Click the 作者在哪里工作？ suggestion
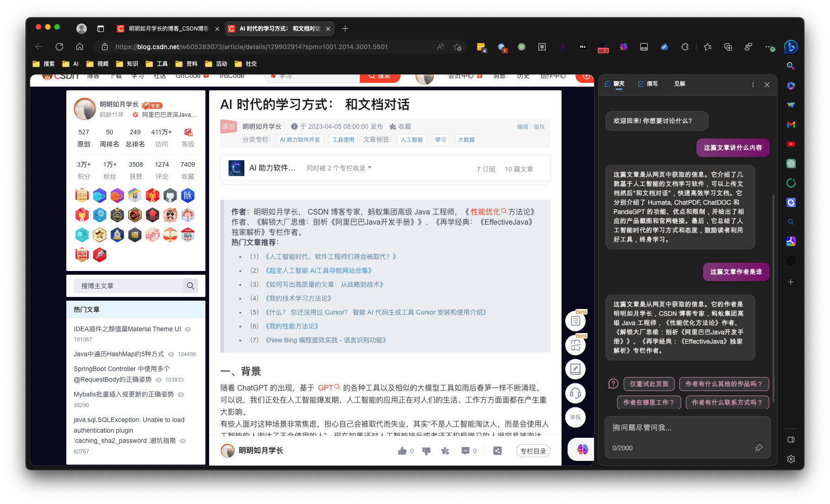Viewport: 830px width, 504px height. 649,403
